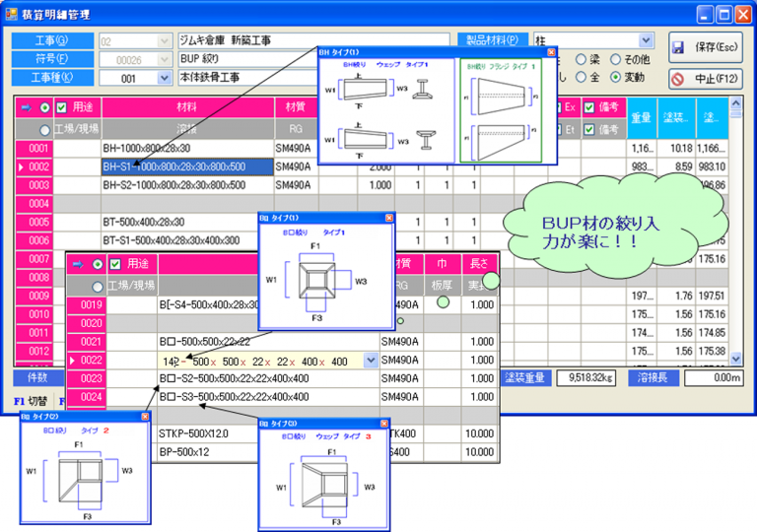The image size is (757, 532).
Task: Open the 符号 00026 dropdown
Action: click(x=165, y=60)
